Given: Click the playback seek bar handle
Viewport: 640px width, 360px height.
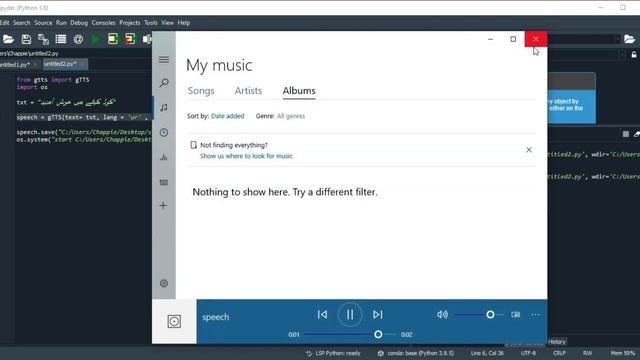Looking at the screenshot, I should click(378, 334).
